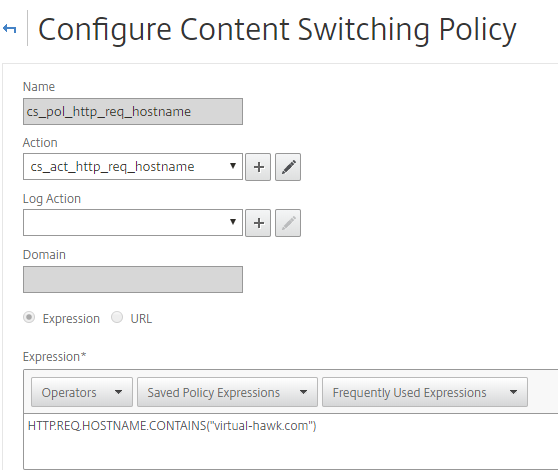Open the Action dropdown list

tap(133, 167)
